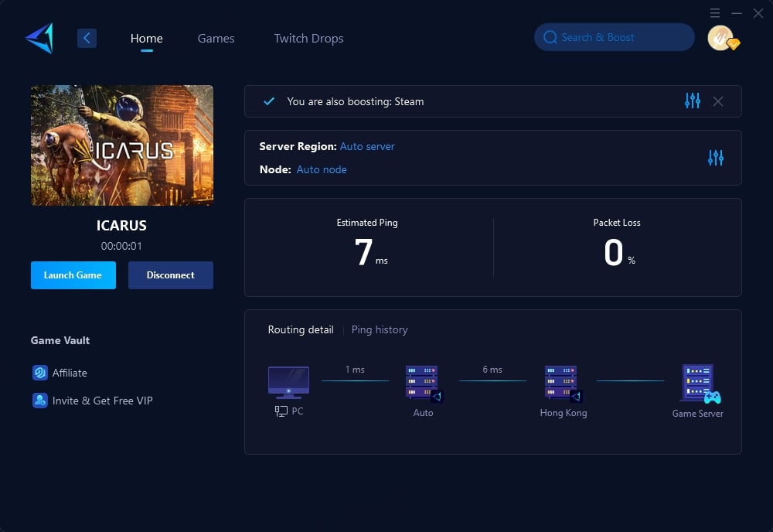The height and width of the screenshot is (532, 773).
Task: Click the Hong Kong server icon
Action: pyautogui.click(x=563, y=384)
